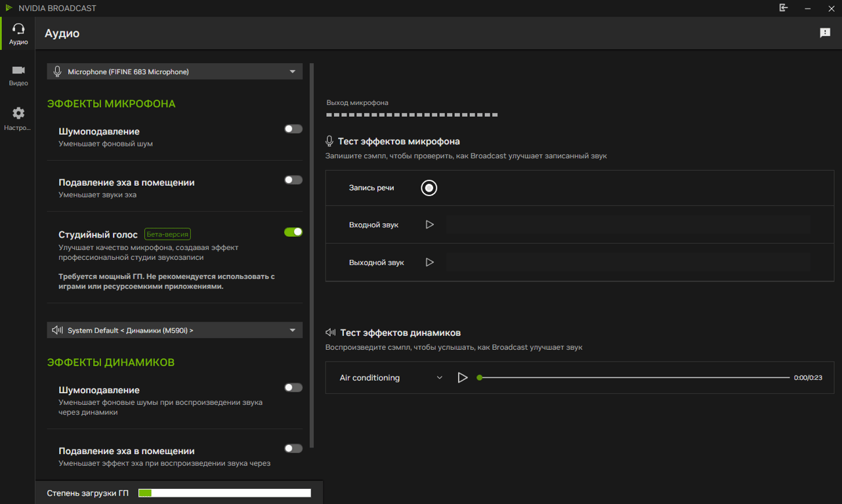Image resolution: width=842 pixels, height=504 pixels.
Task: Open the speakers output device dropdown
Action: point(174,329)
